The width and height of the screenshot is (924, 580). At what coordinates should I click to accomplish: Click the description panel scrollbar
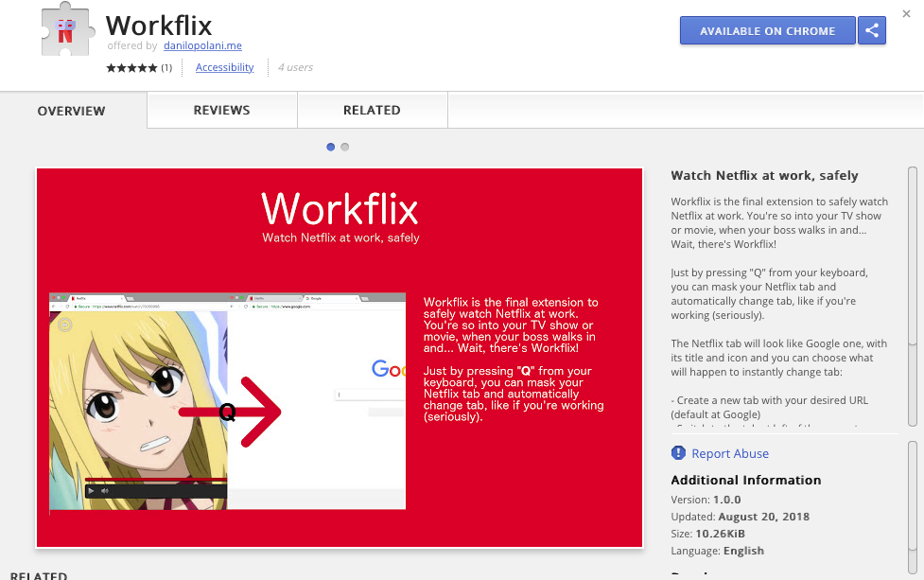913,296
